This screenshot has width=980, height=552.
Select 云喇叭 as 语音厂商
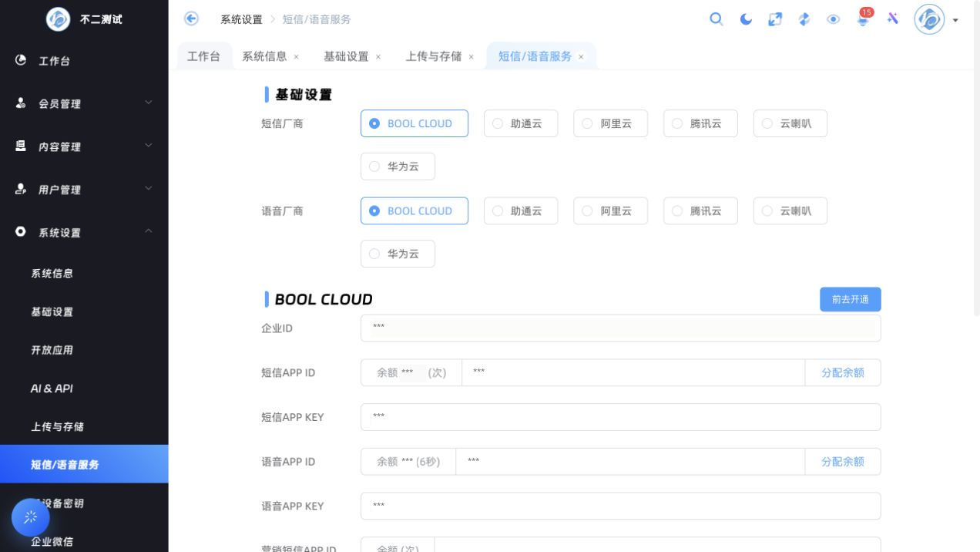click(x=790, y=211)
